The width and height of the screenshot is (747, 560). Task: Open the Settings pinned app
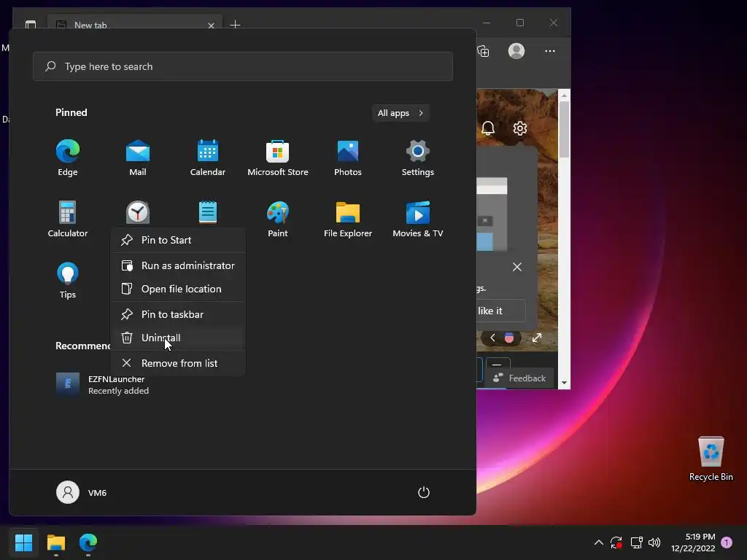click(418, 157)
